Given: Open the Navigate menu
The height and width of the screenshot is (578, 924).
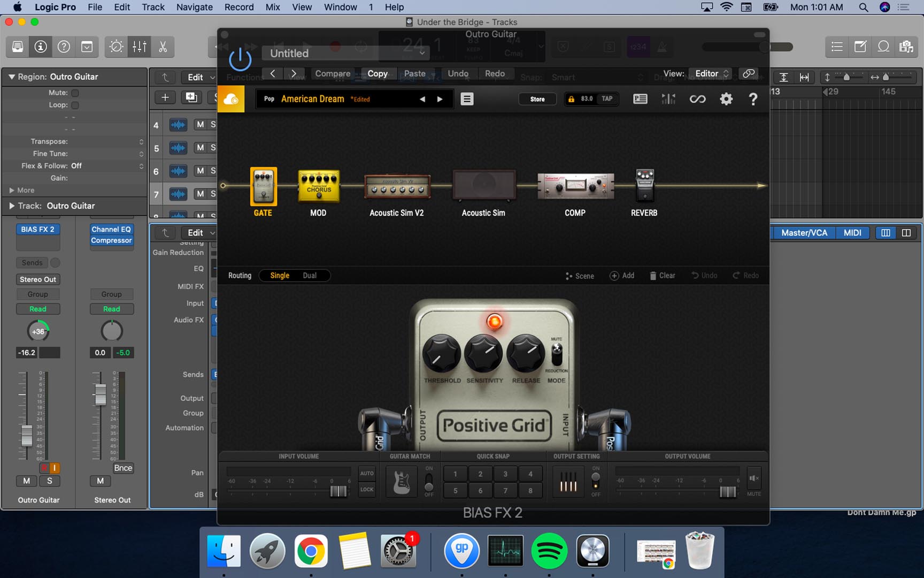Looking at the screenshot, I should click(195, 7).
